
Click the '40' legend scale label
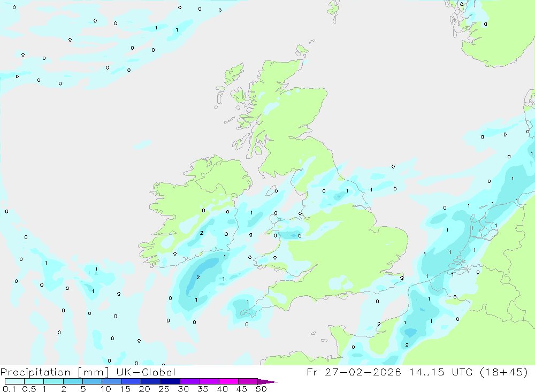pyautogui.click(x=222, y=389)
